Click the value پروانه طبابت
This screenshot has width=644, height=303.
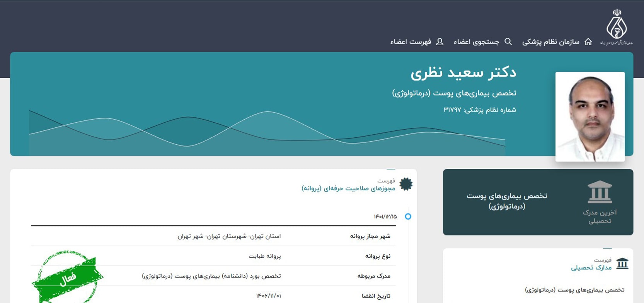pos(265,256)
